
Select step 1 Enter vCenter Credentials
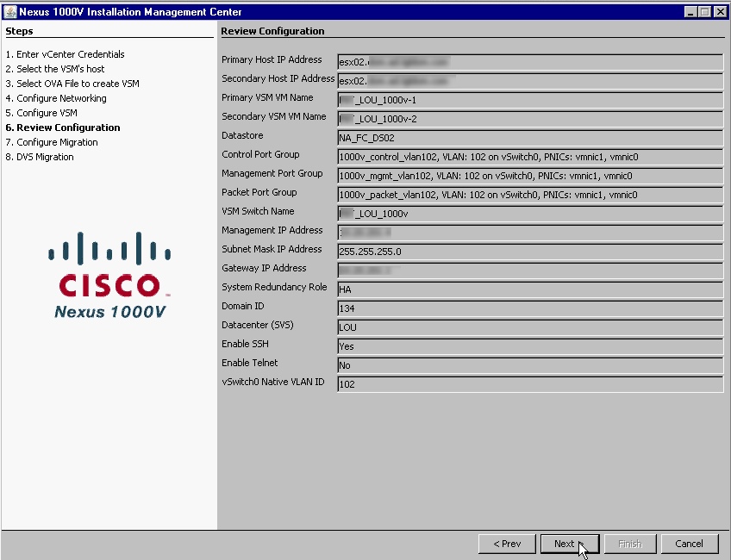[x=66, y=54]
